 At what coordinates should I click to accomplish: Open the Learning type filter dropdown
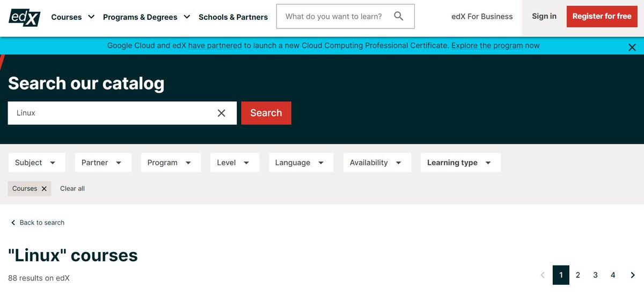click(460, 162)
